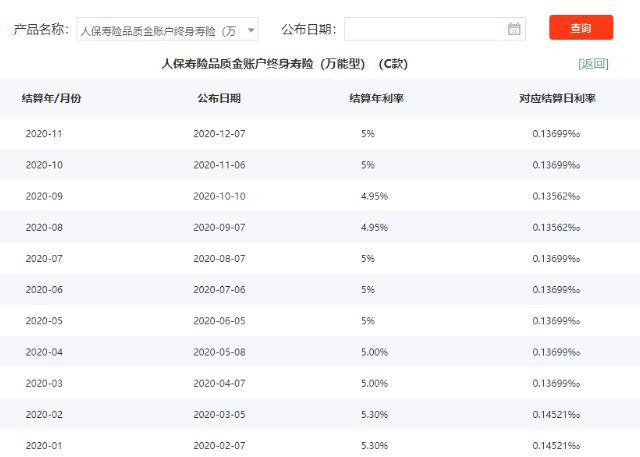Image resolution: width=640 pixels, height=457 pixels.
Task: Click the 结算年利率 column header
Action: [x=376, y=98]
